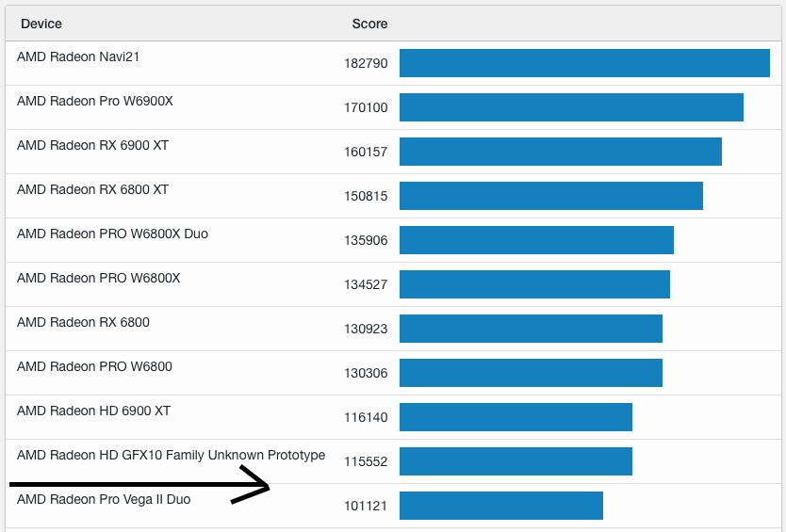Click score value 182790
The image size is (786, 532).
[366, 63]
